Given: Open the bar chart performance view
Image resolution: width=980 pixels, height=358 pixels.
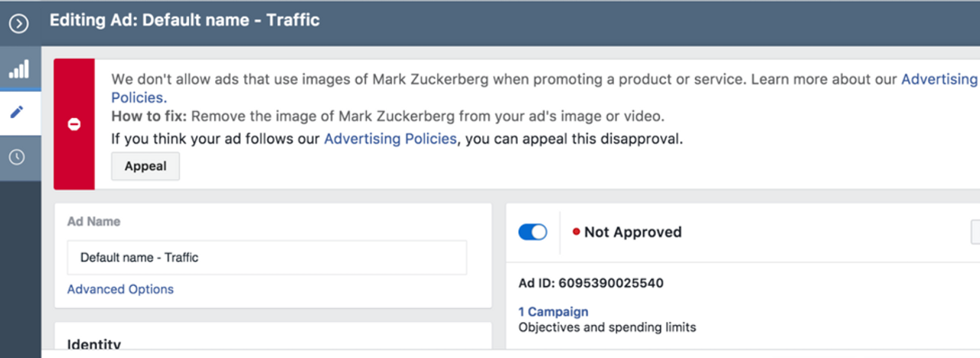Looking at the screenshot, I should (18, 70).
